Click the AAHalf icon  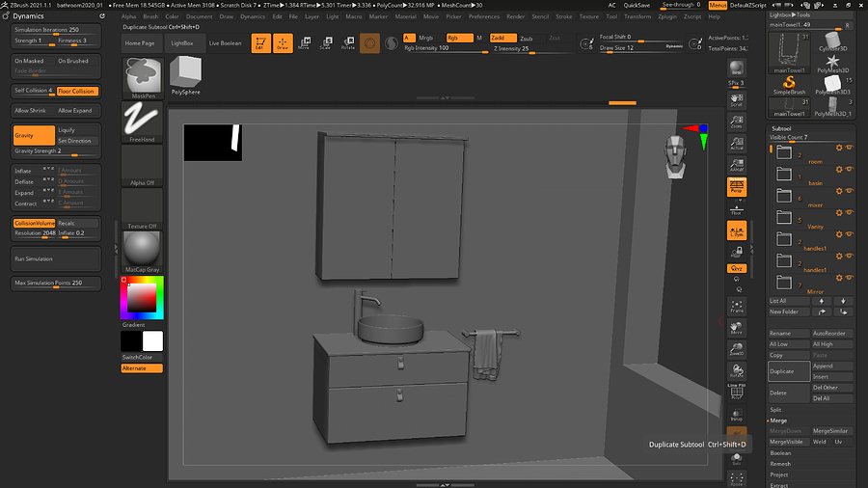coord(737,165)
